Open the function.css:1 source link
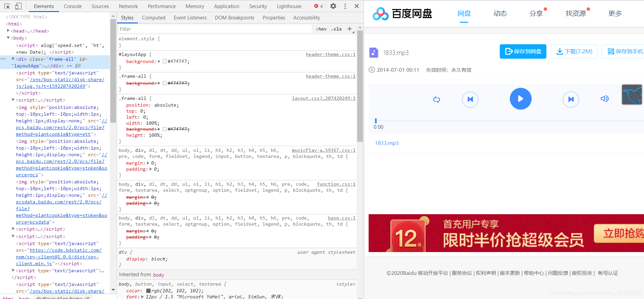The height and width of the screenshot is (299, 644). 336,184
